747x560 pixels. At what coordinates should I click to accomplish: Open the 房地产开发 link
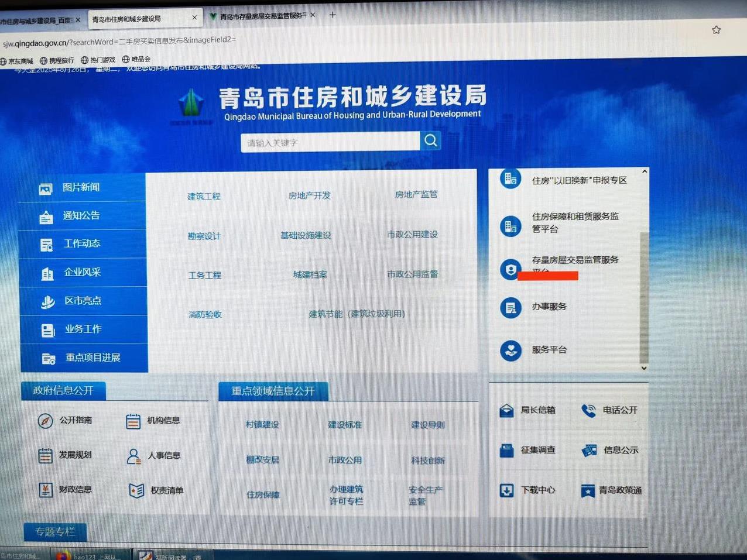[309, 195]
